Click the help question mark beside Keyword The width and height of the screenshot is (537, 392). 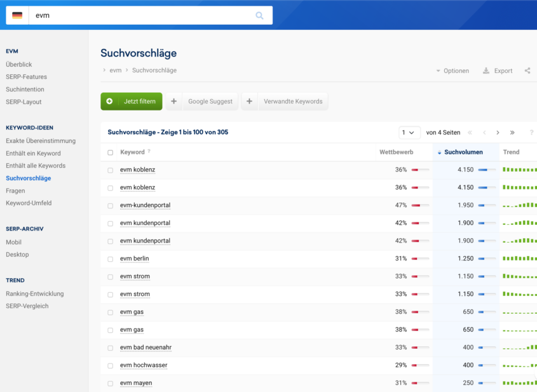149,151
